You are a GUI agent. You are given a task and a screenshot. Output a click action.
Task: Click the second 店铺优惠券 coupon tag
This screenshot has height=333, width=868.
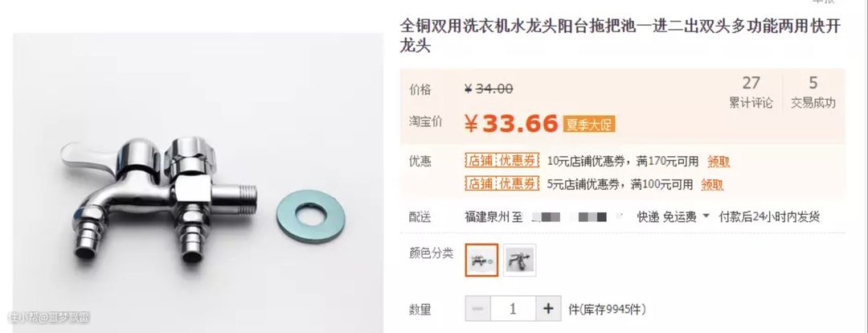point(502,183)
